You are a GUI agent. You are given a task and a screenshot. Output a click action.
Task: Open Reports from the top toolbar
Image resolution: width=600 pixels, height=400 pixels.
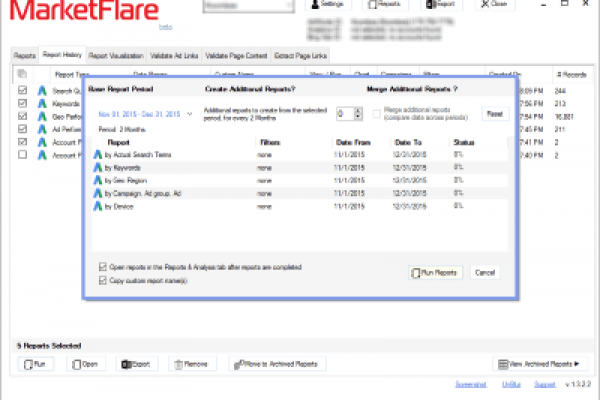pyautogui.click(x=385, y=4)
